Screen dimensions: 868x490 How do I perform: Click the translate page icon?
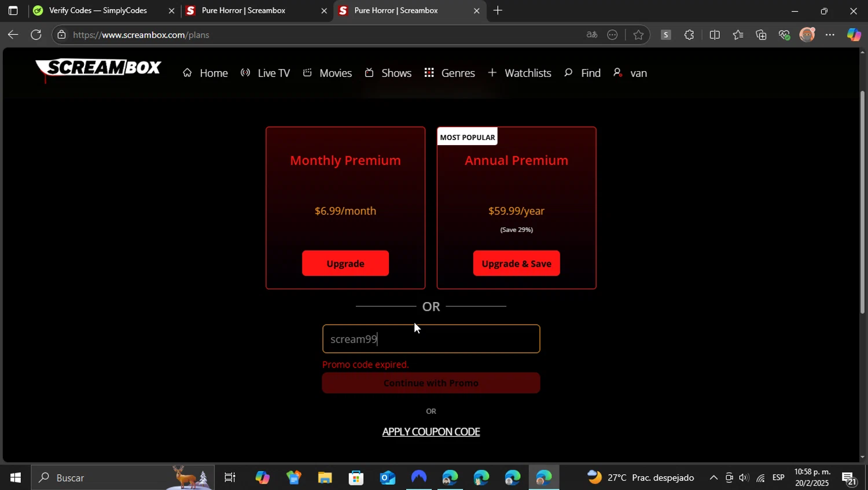[x=591, y=35]
